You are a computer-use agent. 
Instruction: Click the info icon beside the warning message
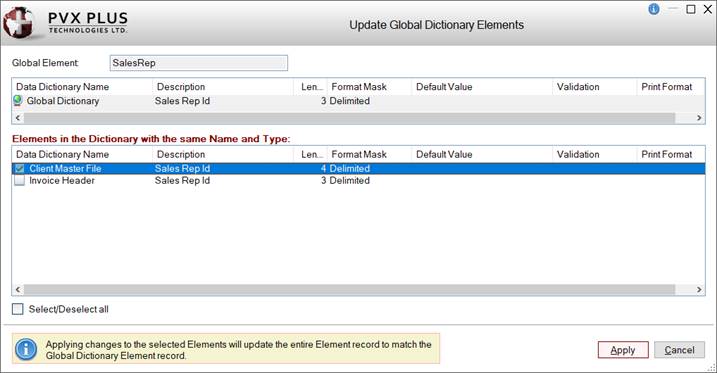pos(26,349)
